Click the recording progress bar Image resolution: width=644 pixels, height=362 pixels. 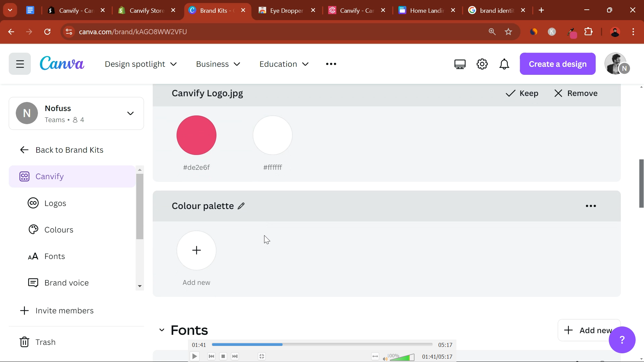pyautogui.click(x=322, y=345)
